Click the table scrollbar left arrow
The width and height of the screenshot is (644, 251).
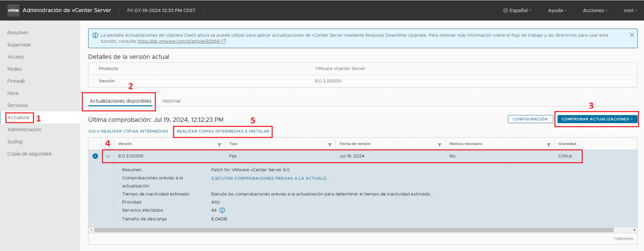tap(91, 230)
